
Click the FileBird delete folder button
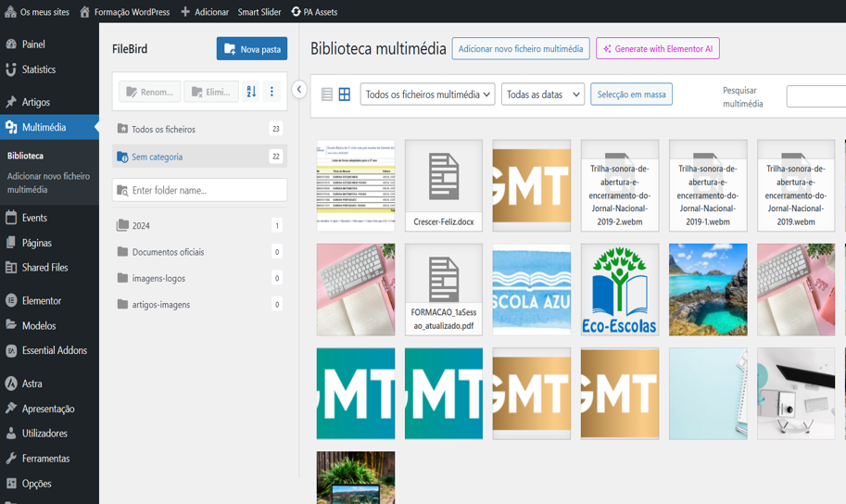211,92
